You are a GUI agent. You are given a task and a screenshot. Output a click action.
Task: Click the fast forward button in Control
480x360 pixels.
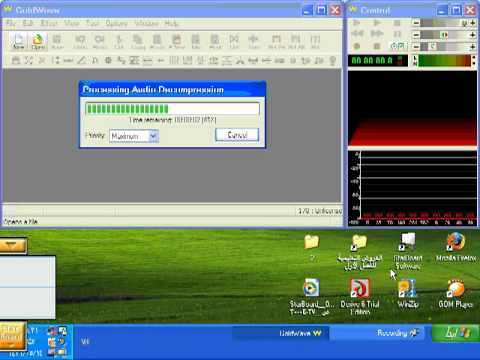coord(377,34)
